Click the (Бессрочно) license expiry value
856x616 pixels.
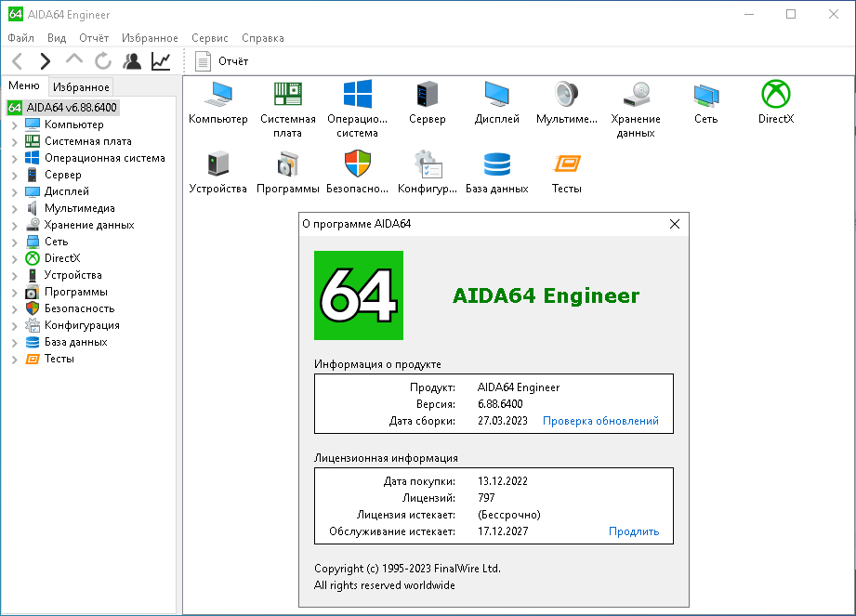pyautogui.click(x=508, y=515)
